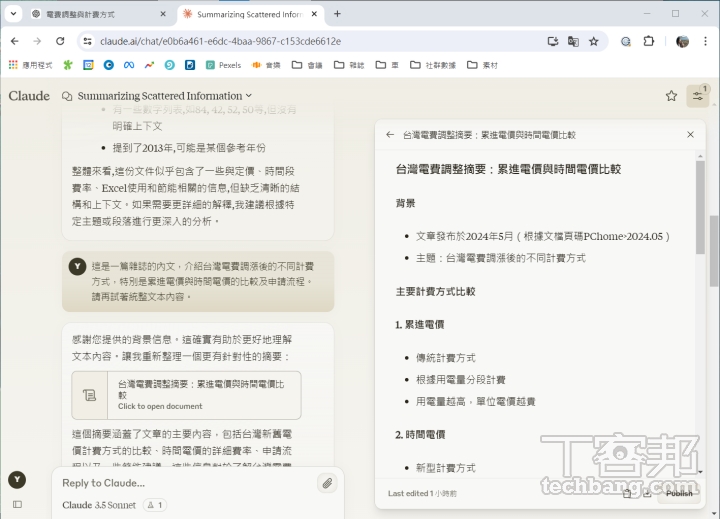Close the 電費調整與計費方式 browser tab

point(163,14)
